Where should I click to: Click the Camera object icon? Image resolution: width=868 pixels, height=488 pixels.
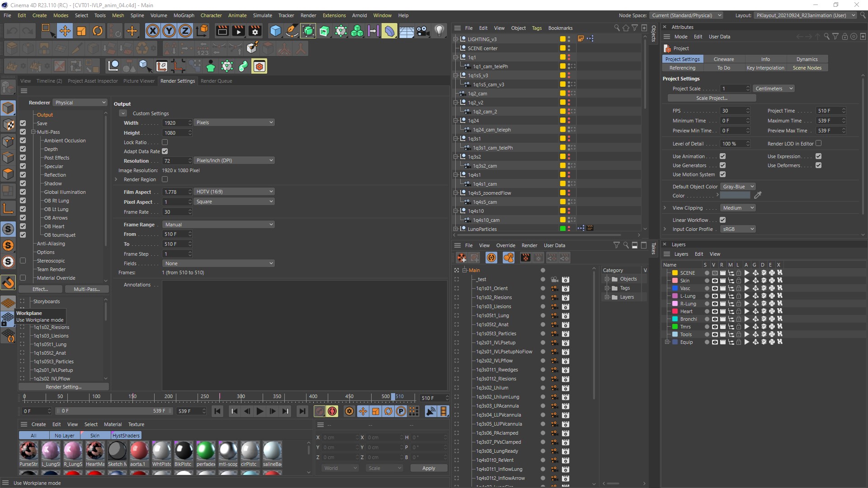[x=423, y=31]
